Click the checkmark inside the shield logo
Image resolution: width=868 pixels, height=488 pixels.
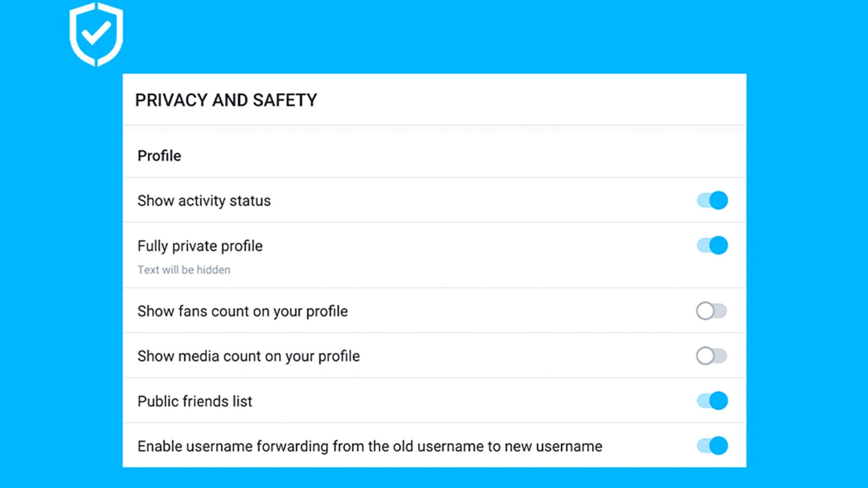96,32
